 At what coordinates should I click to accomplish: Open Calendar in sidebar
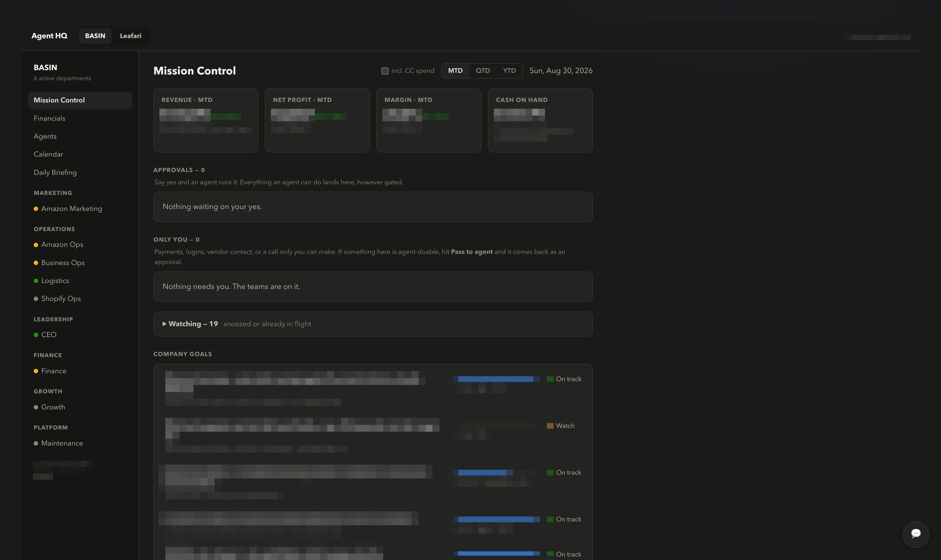[80, 154]
